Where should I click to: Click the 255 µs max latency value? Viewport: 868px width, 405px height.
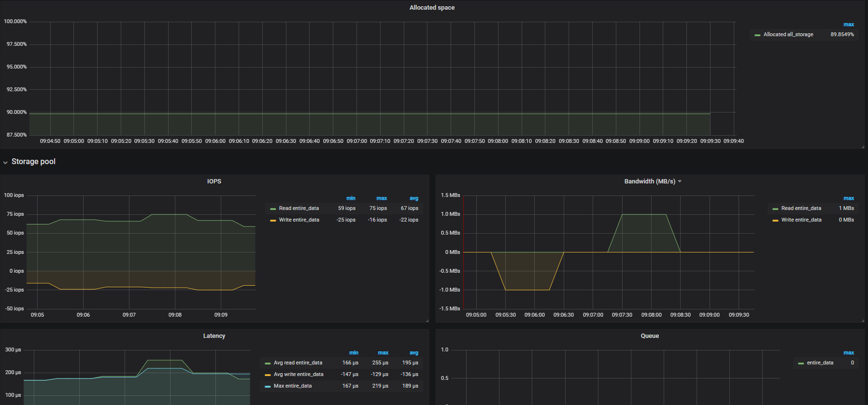click(380, 363)
